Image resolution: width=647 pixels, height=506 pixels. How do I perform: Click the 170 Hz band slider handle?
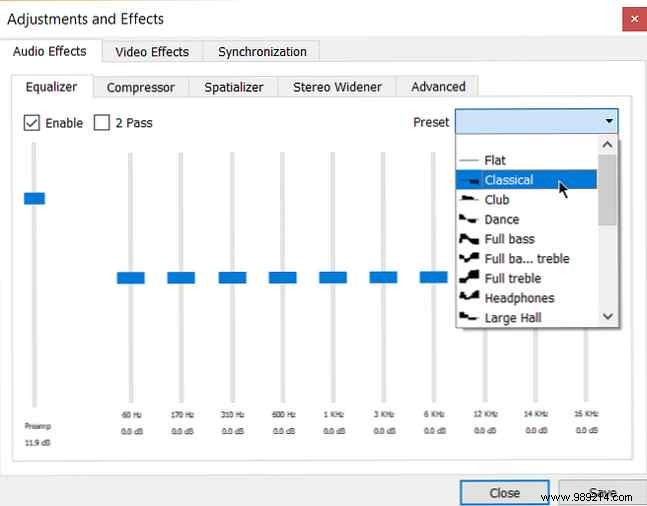(x=181, y=278)
